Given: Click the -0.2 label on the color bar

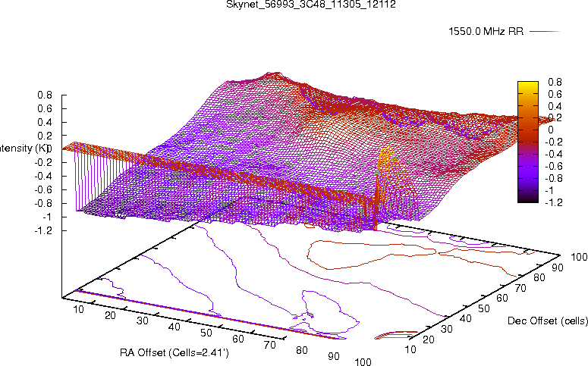Looking at the screenshot, I should tap(554, 142).
